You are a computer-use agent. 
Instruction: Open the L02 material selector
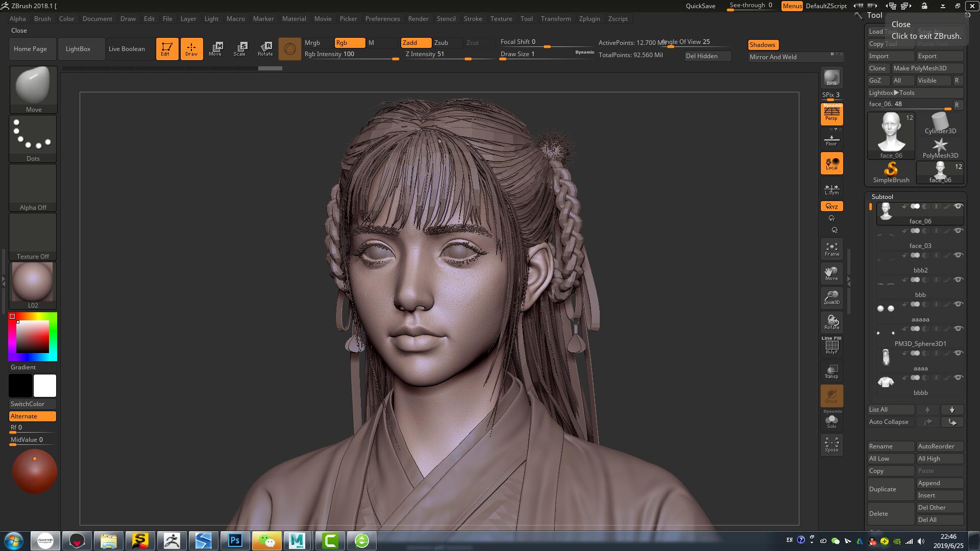[x=33, y=286]
